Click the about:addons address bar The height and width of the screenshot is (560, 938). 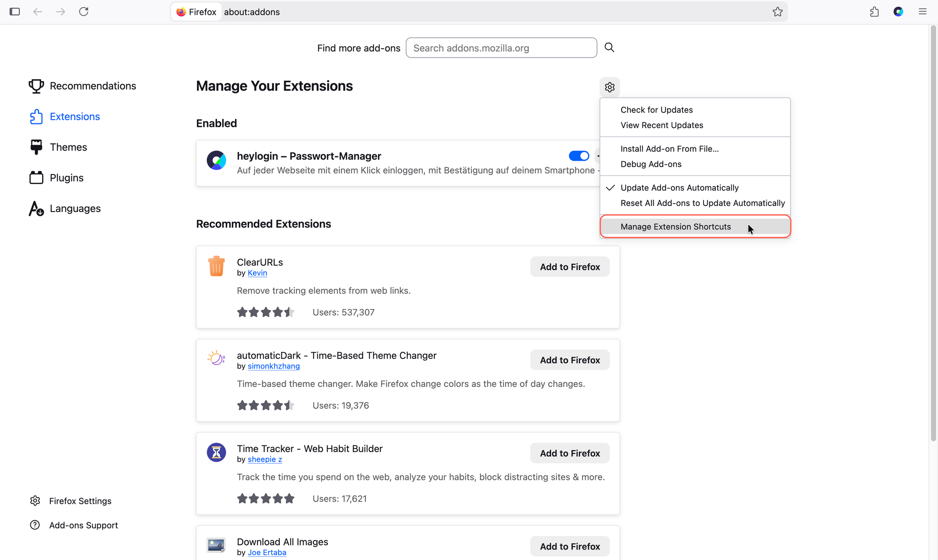click(x=479, y=12)
